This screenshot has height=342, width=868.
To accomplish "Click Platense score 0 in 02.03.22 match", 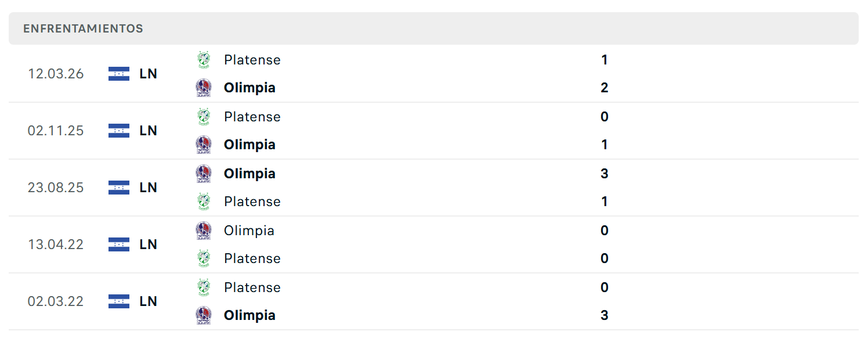I will click(605, 287).
